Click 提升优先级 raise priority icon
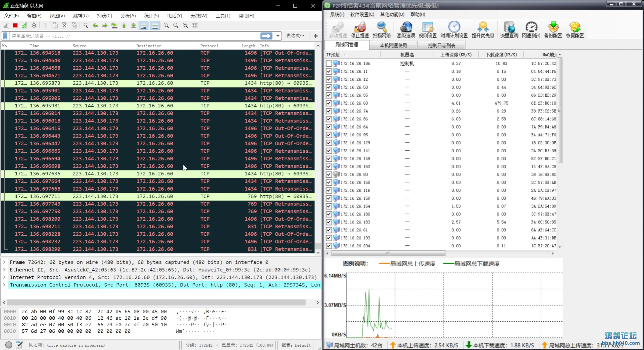Image resolution: width=644 pixels, height=350 pixels. tap(483, 30)
